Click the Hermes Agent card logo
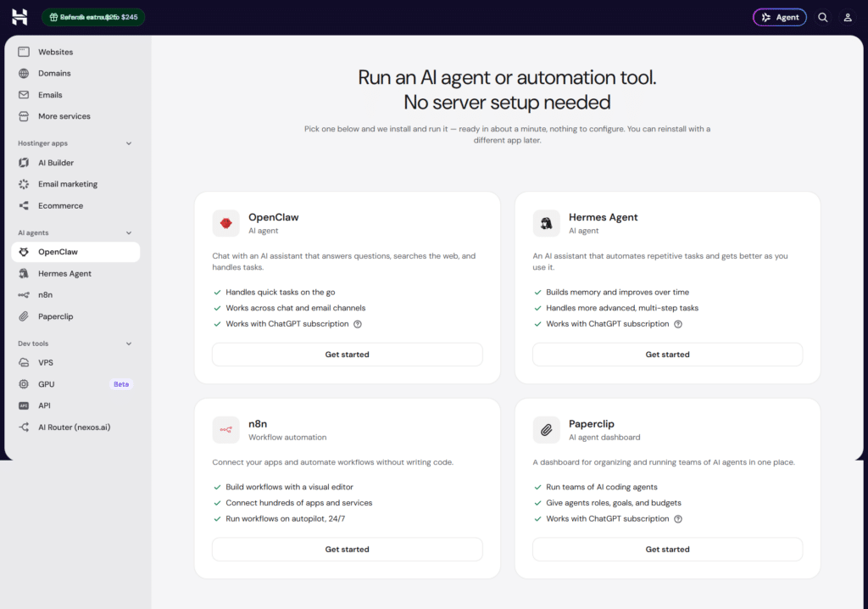The width and height of the screenshot is (868, 609). tap(547, 223)
